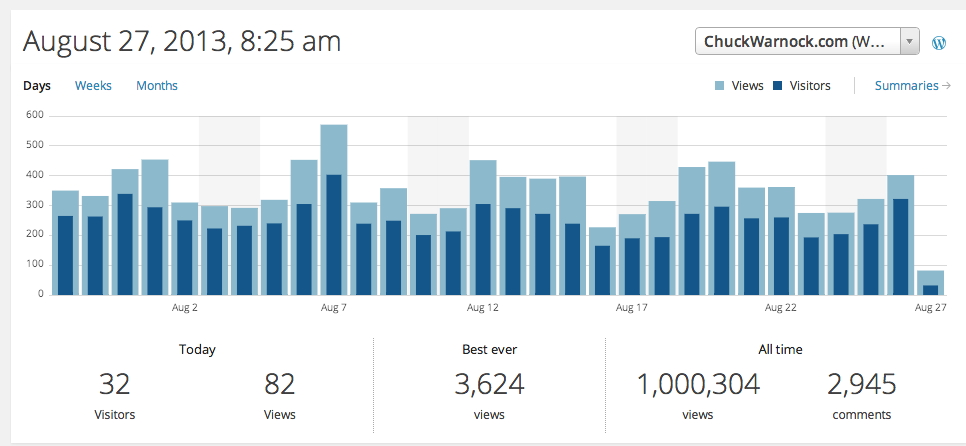Click the WordPress logo icon
Viewport: 966px width, 446px height.
coord(939,42)
